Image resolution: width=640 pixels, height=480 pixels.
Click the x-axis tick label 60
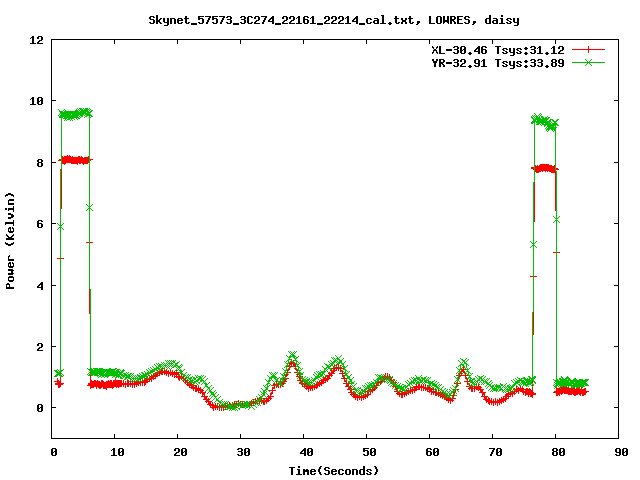pos(432,452)
